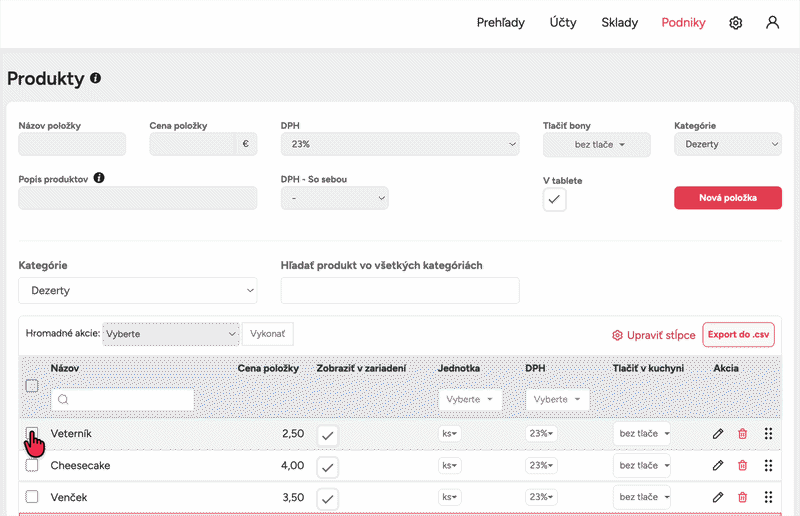The width and height of the screenshot is (800, 516).
Task: Toggle the select-all checkbox in table header
Action: 32,386
